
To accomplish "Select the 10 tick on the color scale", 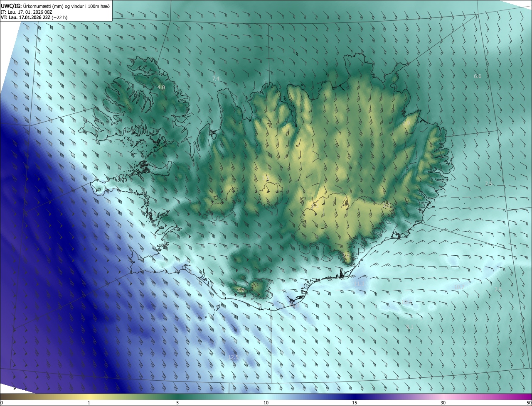I will [266, 403].
